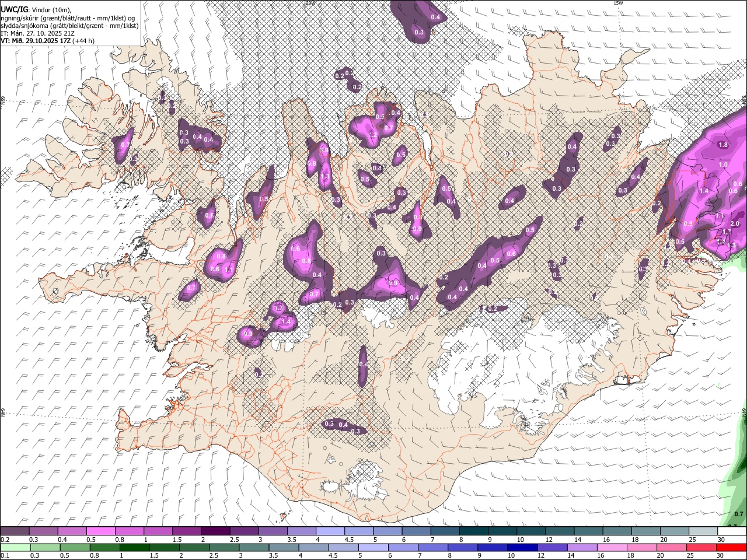Click the '15W' longitude label at top
Viewport: 747px width, 560px height.
[x=618, y=3]
